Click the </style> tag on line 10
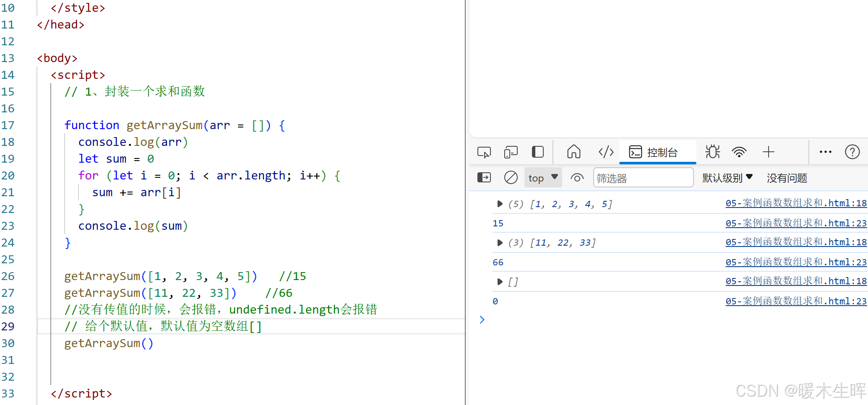 (78, 8)
